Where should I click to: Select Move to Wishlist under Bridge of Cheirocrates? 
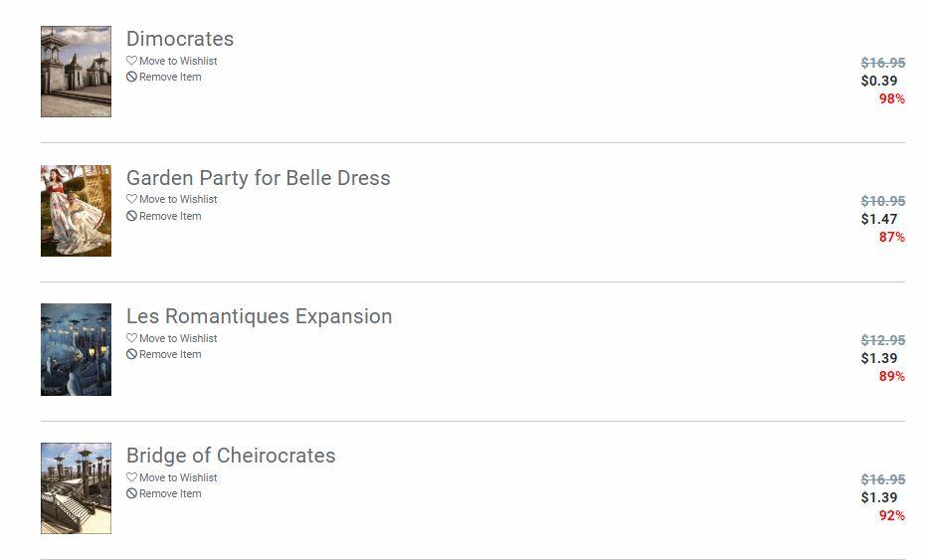coord(178,477)
